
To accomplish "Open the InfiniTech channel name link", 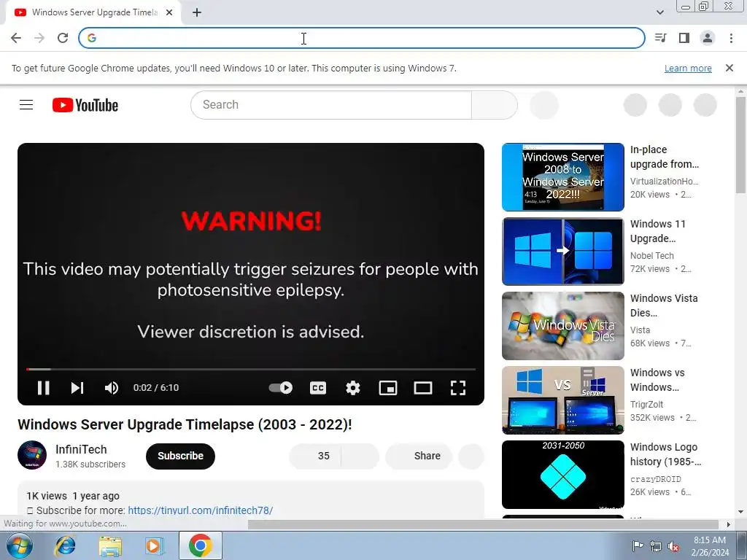I will point(81,449).
